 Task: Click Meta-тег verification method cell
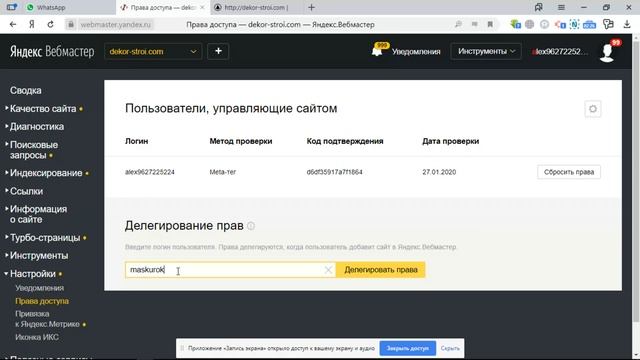(223, 172)
